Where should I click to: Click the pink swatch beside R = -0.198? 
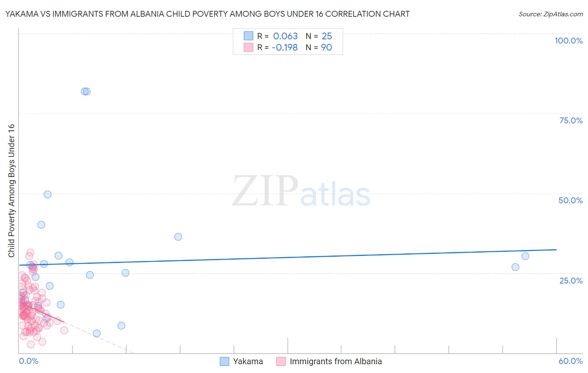pos(248,47)
